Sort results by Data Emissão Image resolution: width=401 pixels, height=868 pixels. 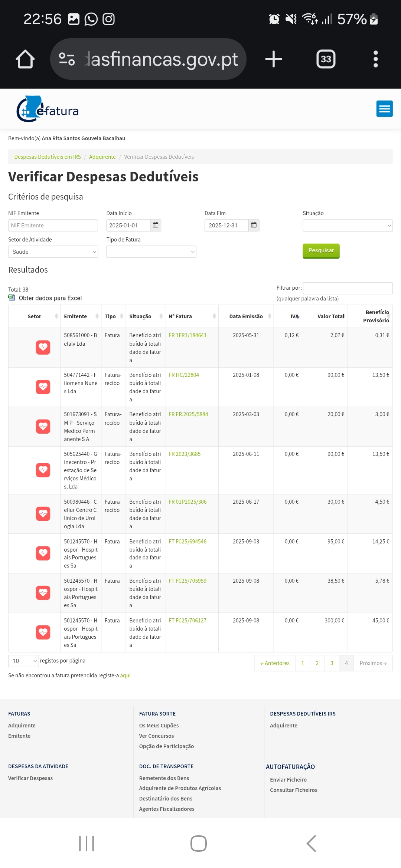pyautogui.click(x=246, y=316)
